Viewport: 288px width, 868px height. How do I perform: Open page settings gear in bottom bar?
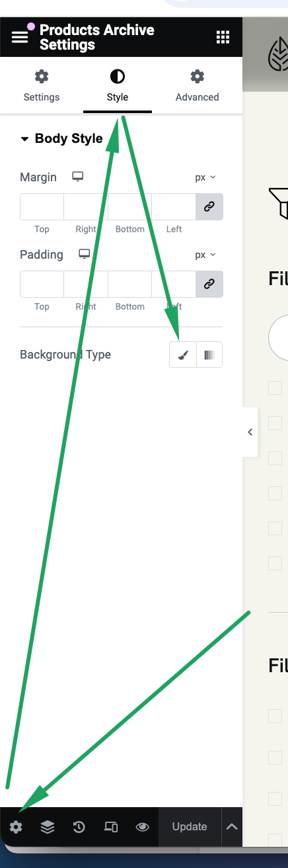point(16,827)
